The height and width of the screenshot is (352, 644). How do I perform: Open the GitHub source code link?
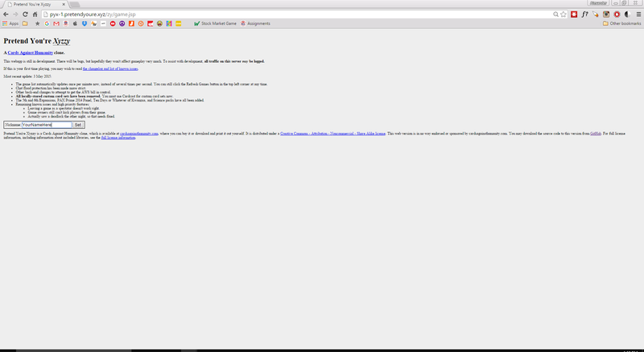coord(596,134)
